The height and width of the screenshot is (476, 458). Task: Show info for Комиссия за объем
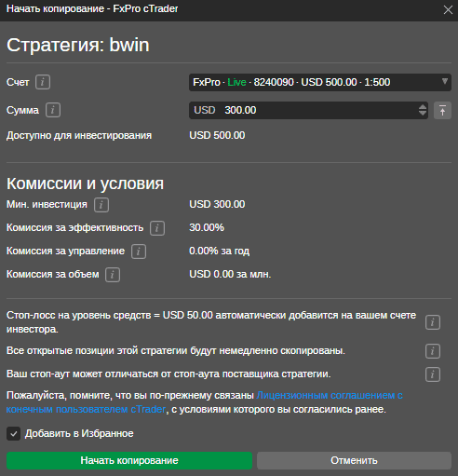113,275
